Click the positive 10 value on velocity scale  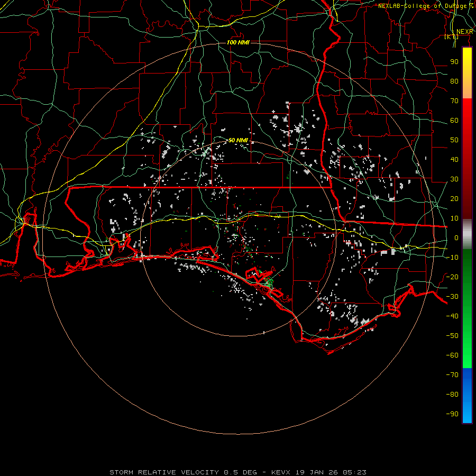click(x=454, y=218)
